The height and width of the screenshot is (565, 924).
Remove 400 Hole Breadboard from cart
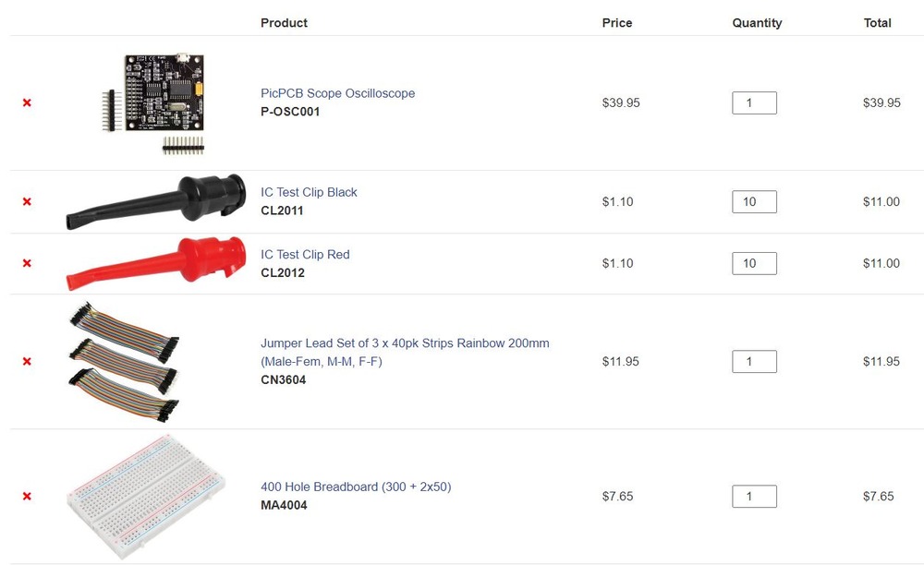tap(27, 496)
